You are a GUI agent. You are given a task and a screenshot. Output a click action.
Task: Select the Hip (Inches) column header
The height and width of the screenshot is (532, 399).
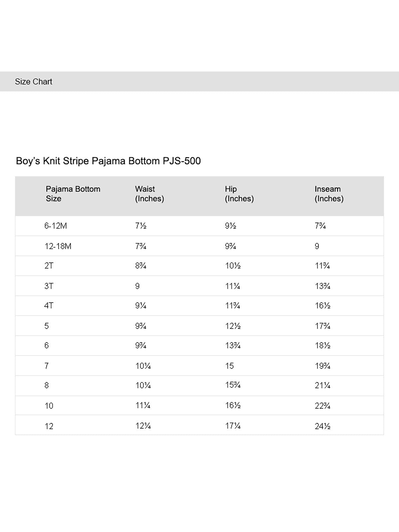click(239, 194)
